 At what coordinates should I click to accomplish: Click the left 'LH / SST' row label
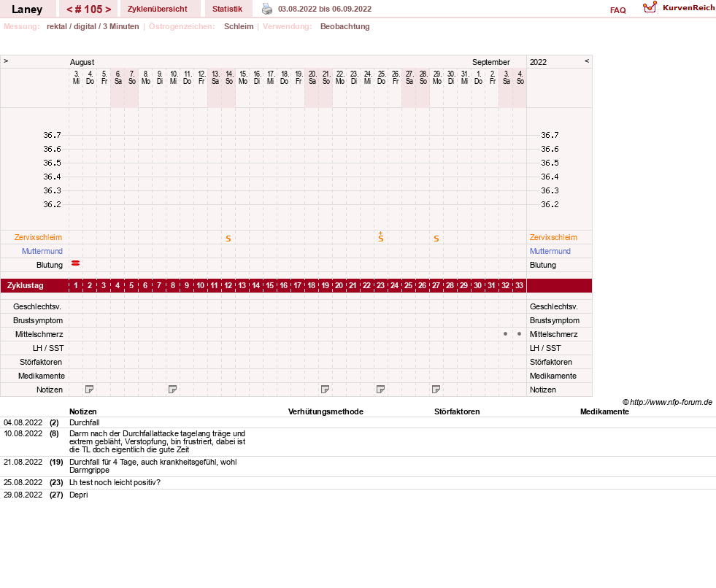48,348
